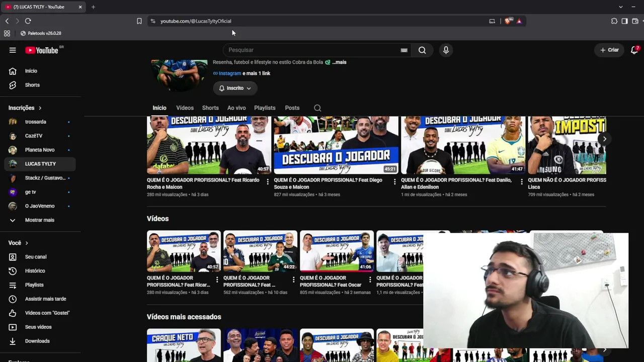
Task: Open Seus vídeos in the sidebar
Action: pos(40,327)
